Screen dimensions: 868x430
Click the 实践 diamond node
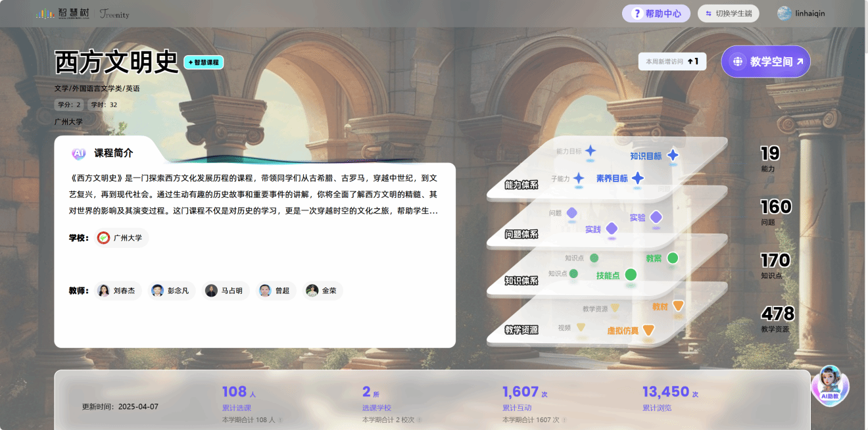(612, 229)
